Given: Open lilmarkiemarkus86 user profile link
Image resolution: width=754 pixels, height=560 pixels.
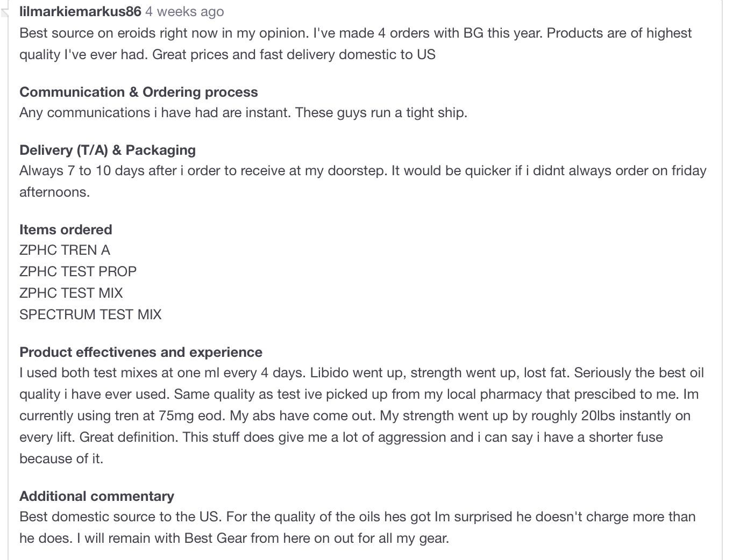Looking at the screenshot, I should [80, 11].
